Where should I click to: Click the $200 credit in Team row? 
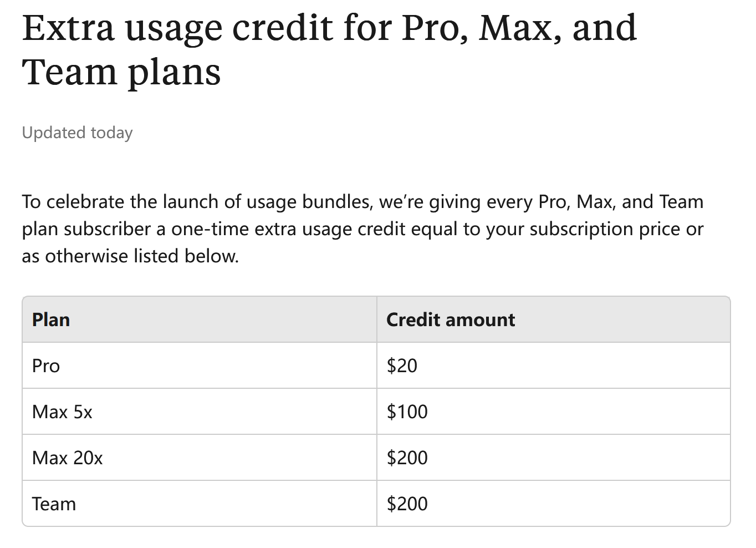tap(407, 504)
